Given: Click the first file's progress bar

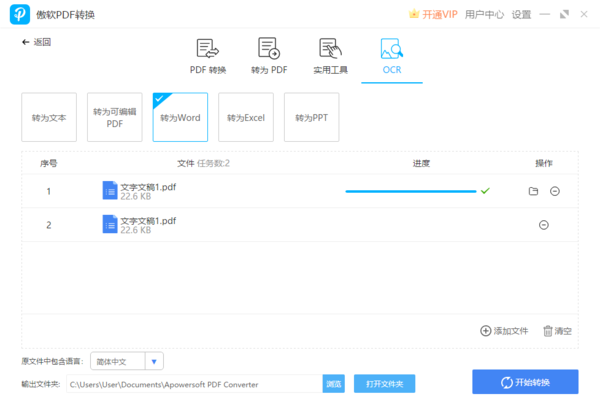Looking at the screenshot, I should 410,191.
